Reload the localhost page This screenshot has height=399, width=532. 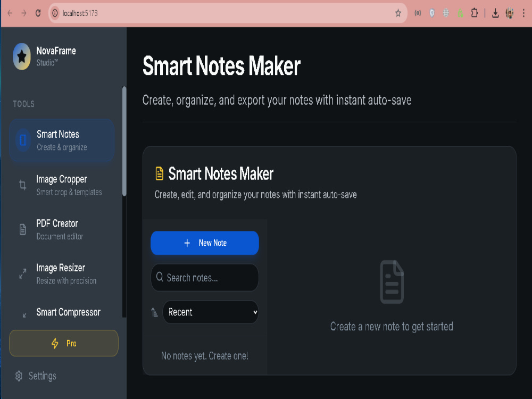(38, 13)
